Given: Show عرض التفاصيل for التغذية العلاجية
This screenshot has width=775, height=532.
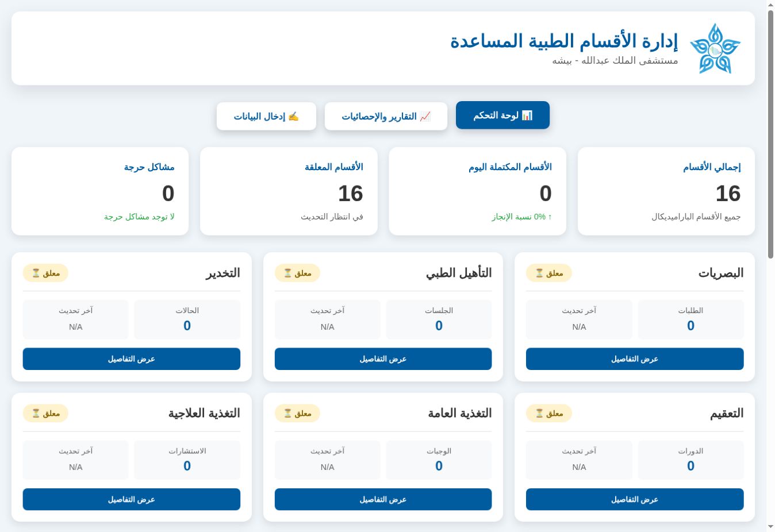Looking at the screenshot, I should click(132, 499).
